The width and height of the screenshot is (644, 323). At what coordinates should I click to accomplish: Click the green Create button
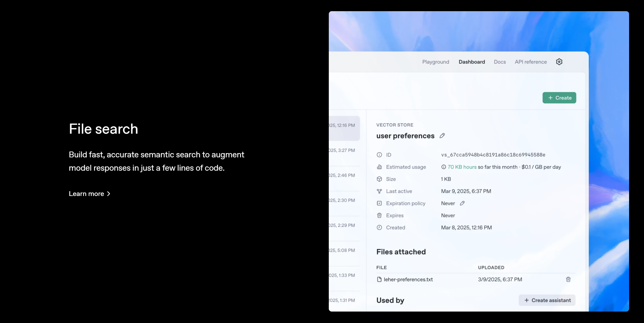559,98
